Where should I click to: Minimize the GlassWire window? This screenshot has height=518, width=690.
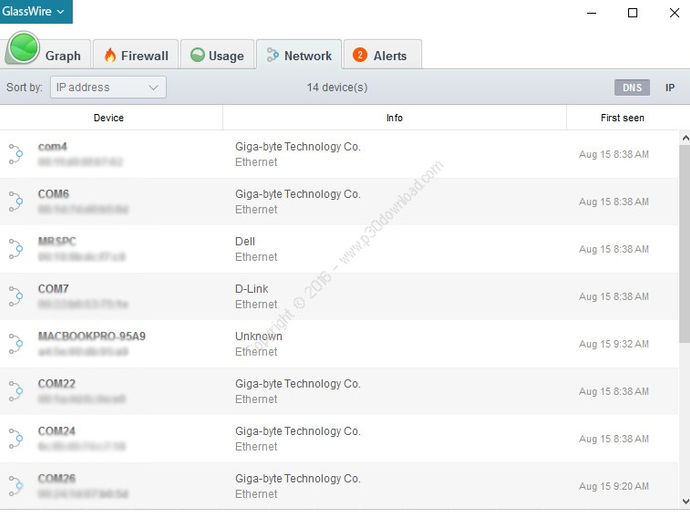pyautogui.click(x=591, y=13)
